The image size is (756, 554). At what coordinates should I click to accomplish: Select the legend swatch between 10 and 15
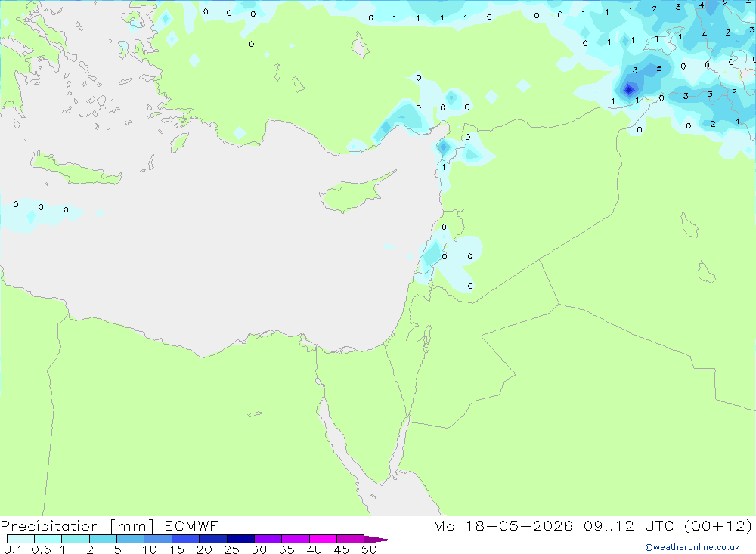point(158,539)
